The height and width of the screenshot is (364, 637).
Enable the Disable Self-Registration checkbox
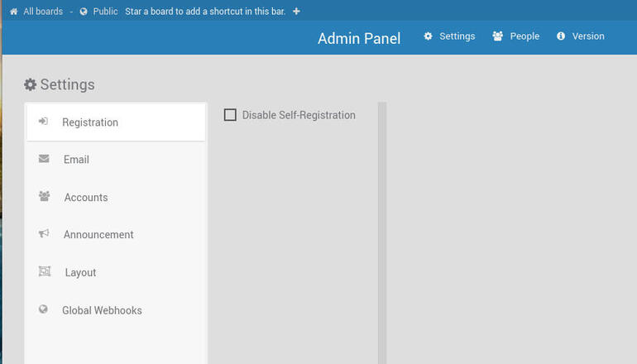pos(231,115)
